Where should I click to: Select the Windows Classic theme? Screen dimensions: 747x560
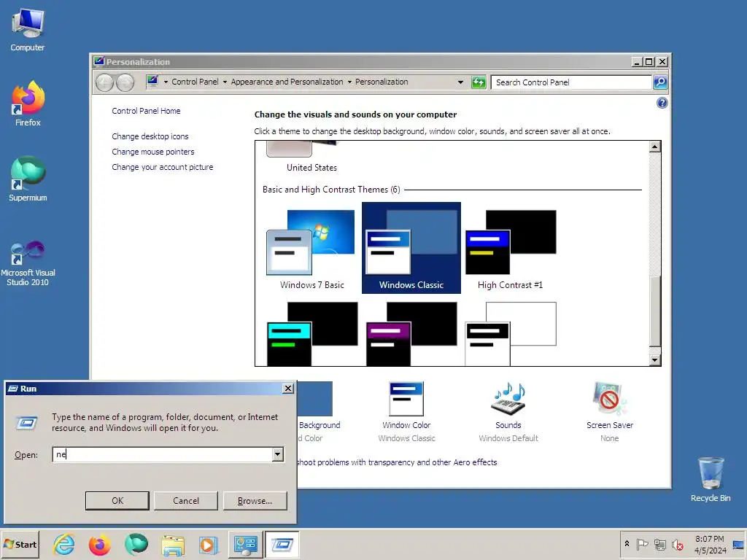coord(411,248)
